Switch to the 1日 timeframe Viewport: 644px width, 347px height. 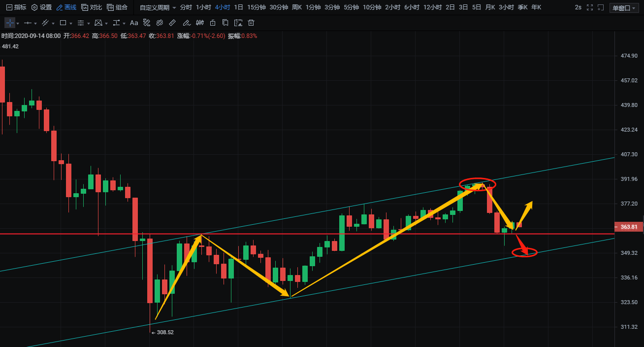[238, 7]
